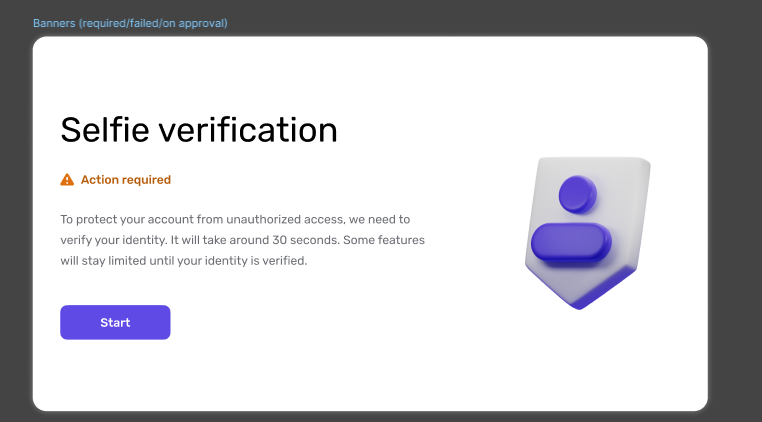Click the word "Start" on the button
762x422 pixels.
pos(115,322)
